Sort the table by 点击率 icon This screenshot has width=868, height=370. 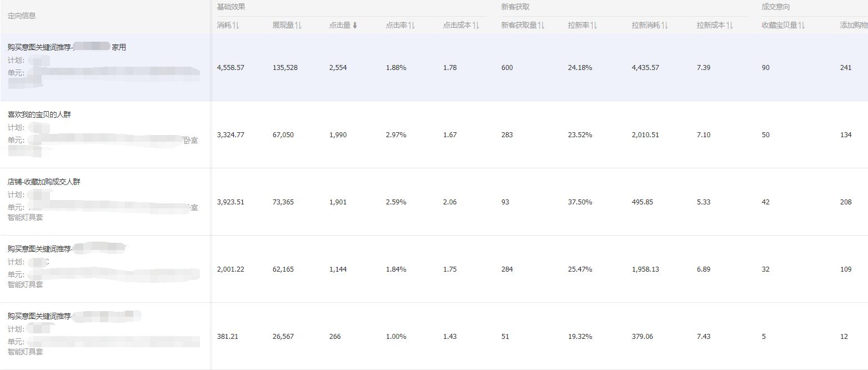(412, 26)
